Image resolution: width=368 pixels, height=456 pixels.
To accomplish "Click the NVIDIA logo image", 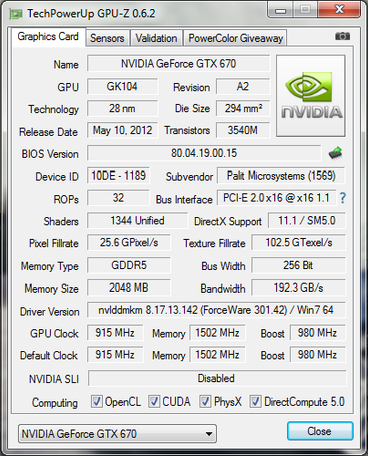I will 311,96.
